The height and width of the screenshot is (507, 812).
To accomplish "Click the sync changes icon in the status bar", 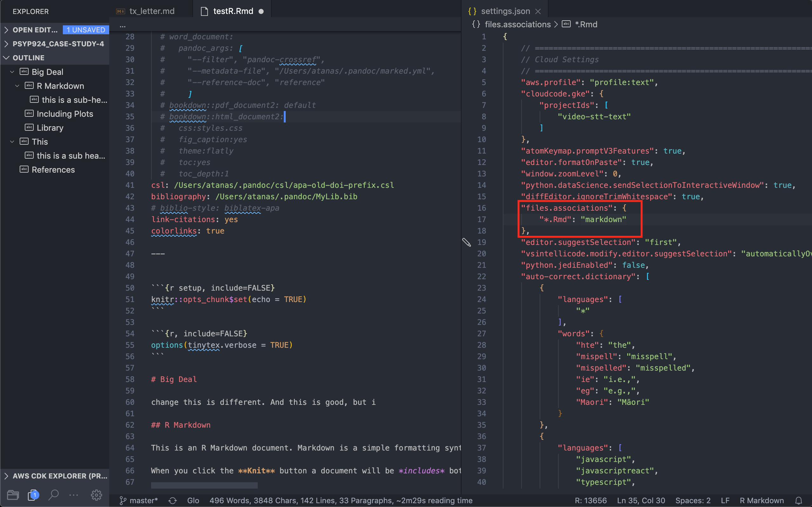I will [x=173, y=501].
